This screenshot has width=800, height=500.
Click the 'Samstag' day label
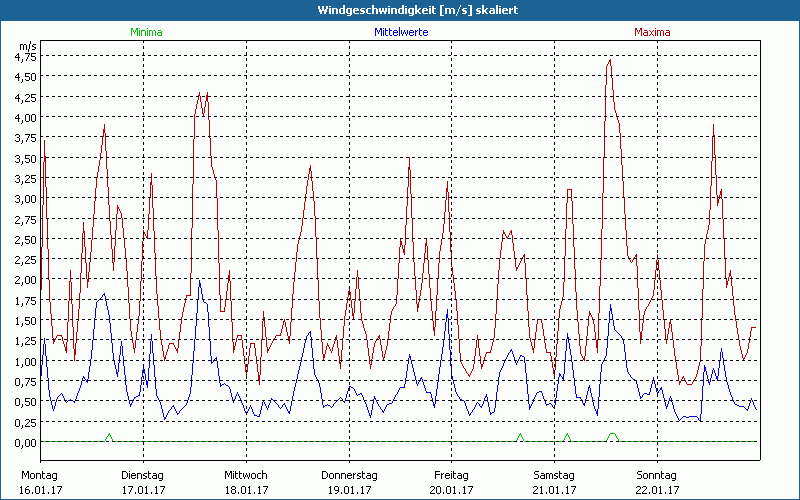[554, 476]
